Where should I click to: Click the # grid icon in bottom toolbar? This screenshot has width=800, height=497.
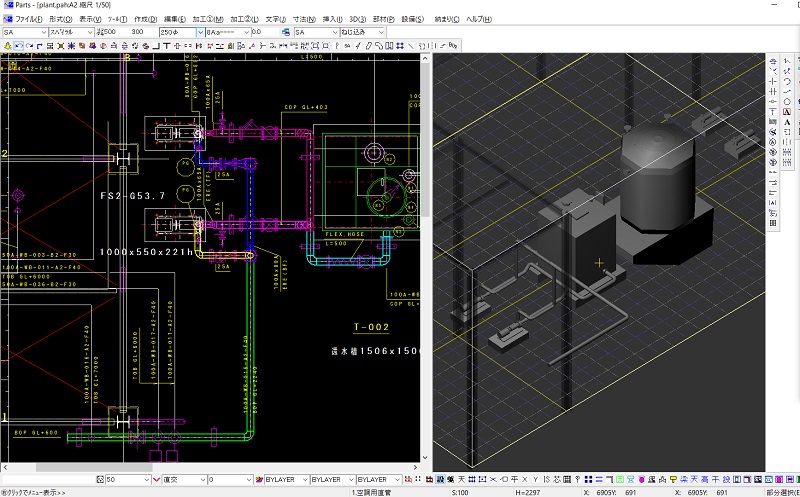point(472,480)
